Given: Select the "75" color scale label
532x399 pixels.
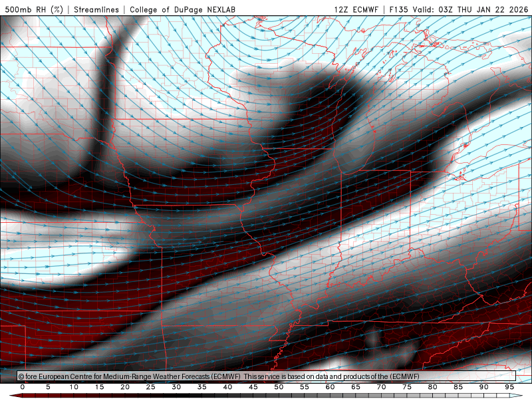Looking at the screenshot, I should click(407, 387).
